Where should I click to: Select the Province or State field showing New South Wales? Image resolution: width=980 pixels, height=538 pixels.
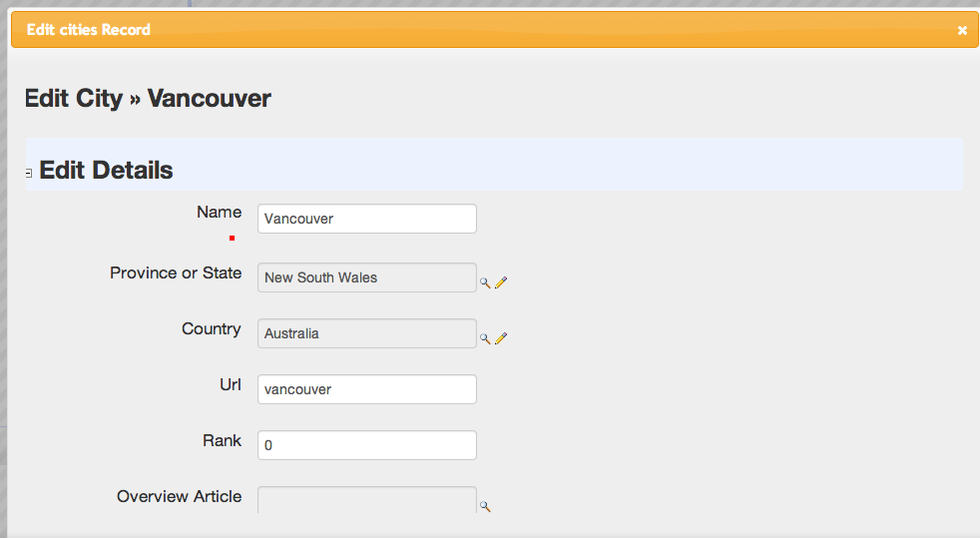[367, 277]
